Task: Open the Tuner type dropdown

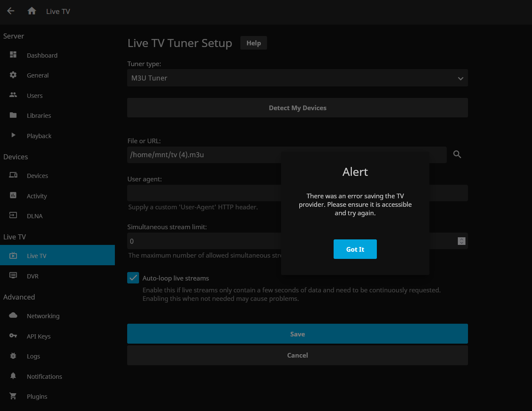Action: 298,78
